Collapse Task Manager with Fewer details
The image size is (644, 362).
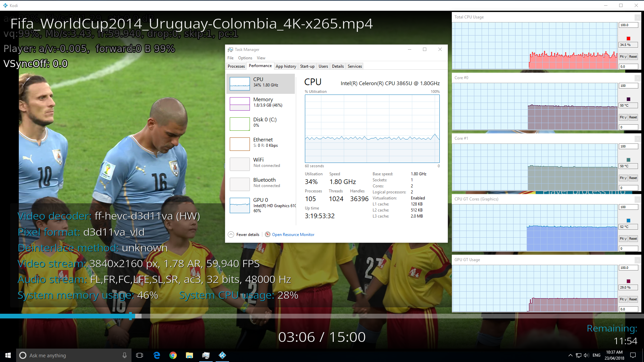(244, 235)
